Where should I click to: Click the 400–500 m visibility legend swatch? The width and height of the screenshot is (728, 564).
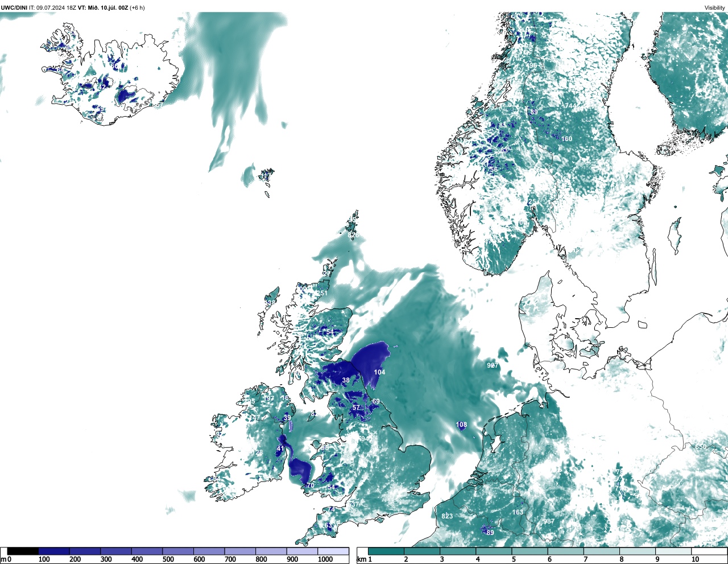pyautogui.click(x=147, y=551)
